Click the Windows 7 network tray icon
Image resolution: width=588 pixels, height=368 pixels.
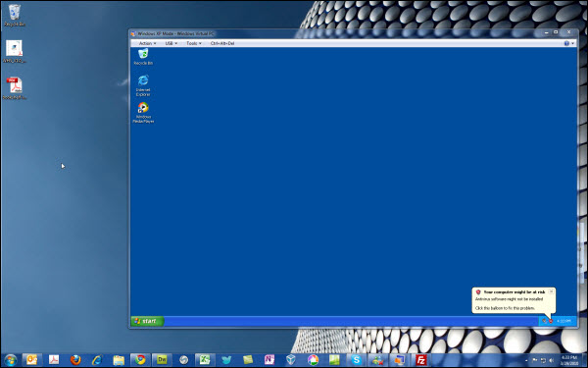pos(543,360)
